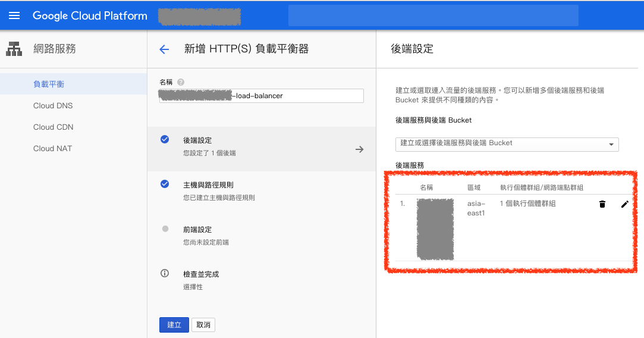Click the help icon next to 名稱
This screenshot has height=338, width=644.
[x=181, y=82]
